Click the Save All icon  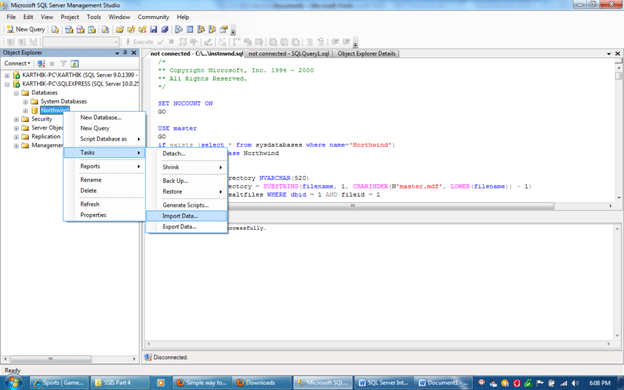click(164, 29)
